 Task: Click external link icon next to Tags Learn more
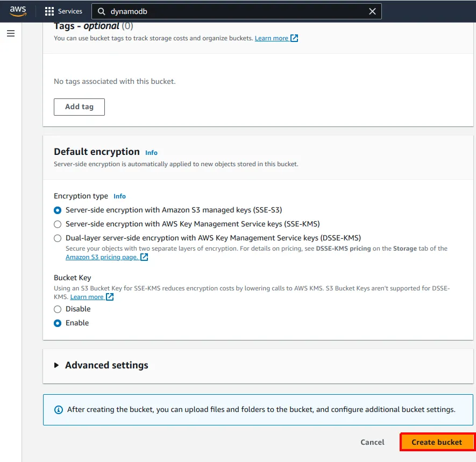click(294, 38)
